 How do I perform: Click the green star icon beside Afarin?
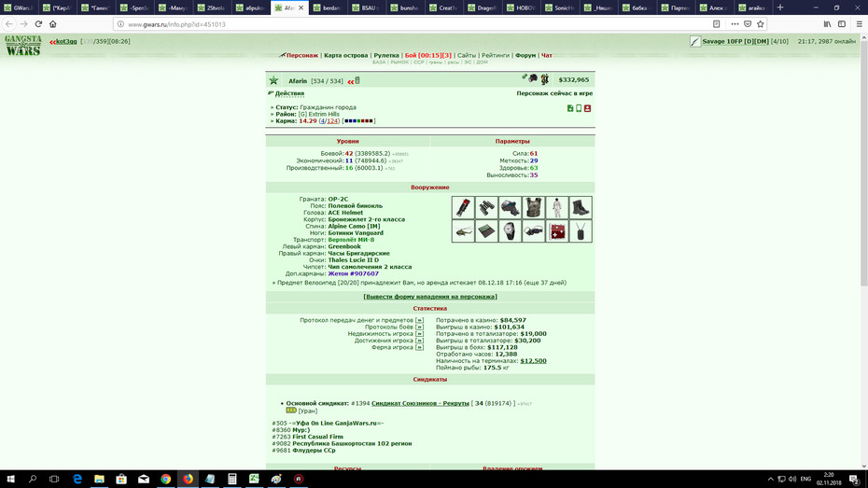tap(274, 81)
